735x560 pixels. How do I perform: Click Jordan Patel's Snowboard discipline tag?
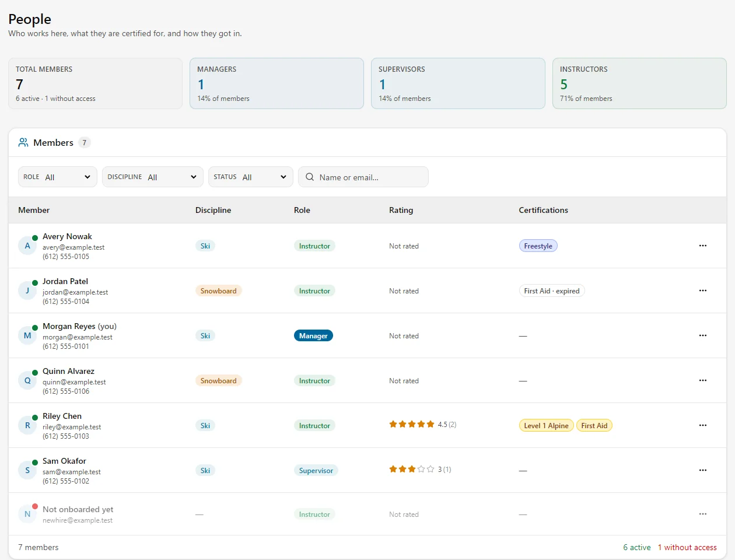coord(219,291)
